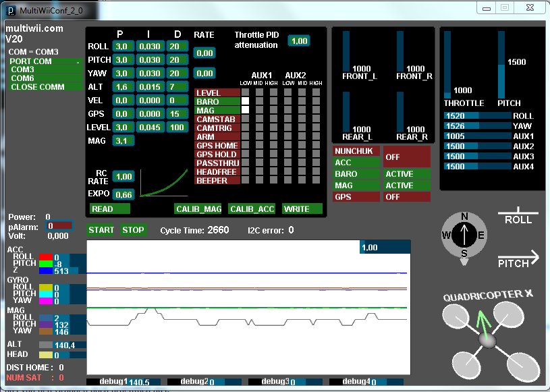Enable GPS HOME on AUX2 LOW
The height and width of the screenshot is (392, 550).
pyautogui.click(x=287, y=145)
